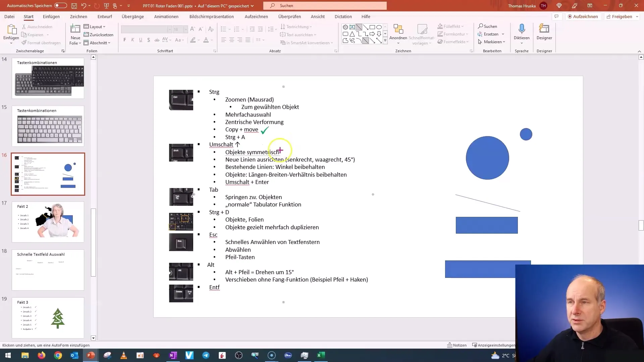Click the Bold formatting icon
Image resolution: width=644 pixels, height=362 pixels.
(x=124, y=40)
